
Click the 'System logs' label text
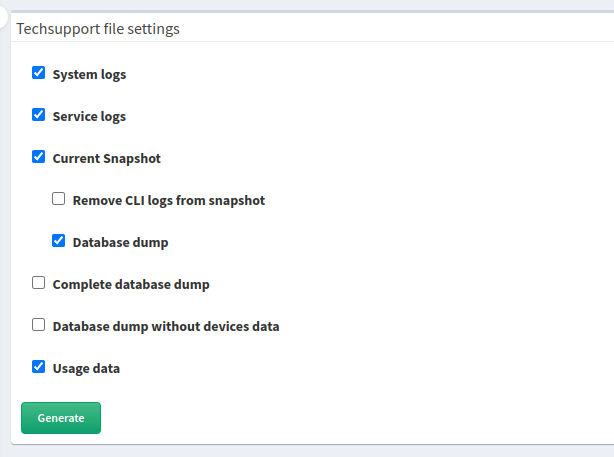coord(89,74)
